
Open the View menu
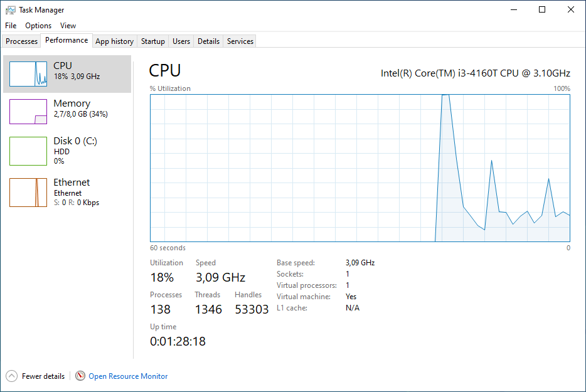(68, 26)
